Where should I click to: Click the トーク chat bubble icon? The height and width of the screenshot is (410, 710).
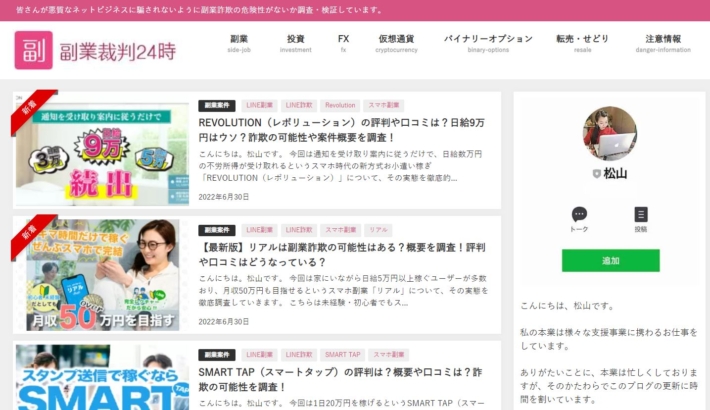[579, 214]
